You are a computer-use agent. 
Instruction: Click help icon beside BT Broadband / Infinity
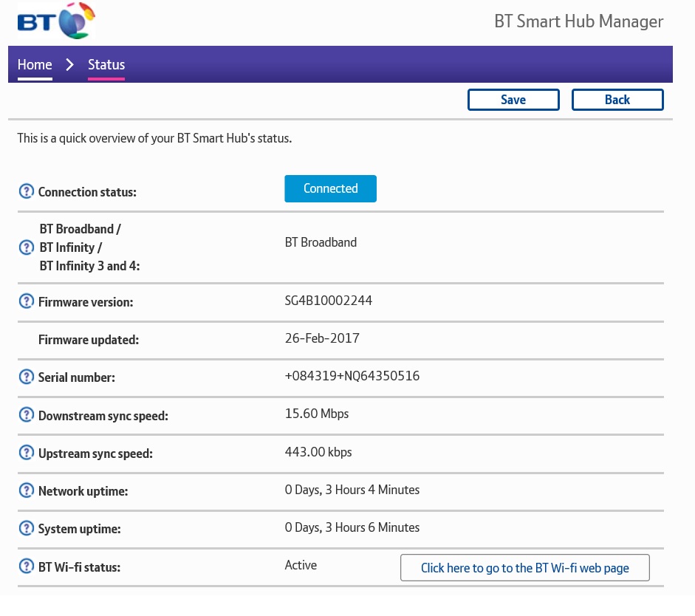tap(26, 247)
